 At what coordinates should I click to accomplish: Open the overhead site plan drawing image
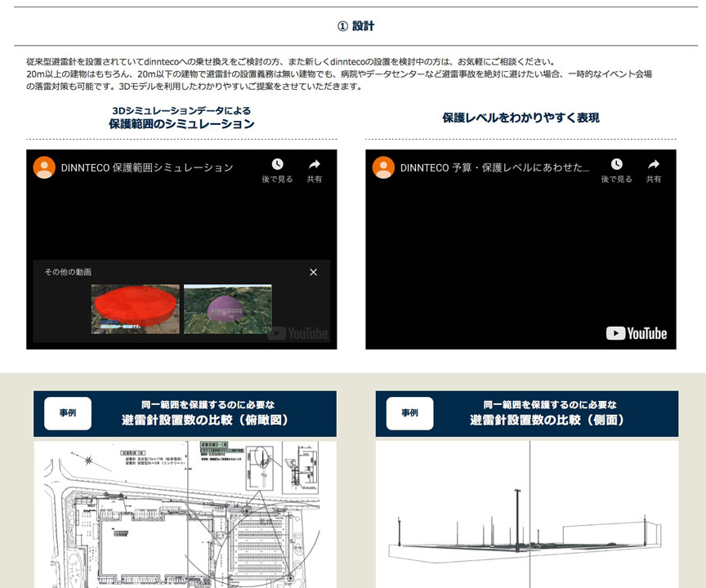tap(185, 514)
